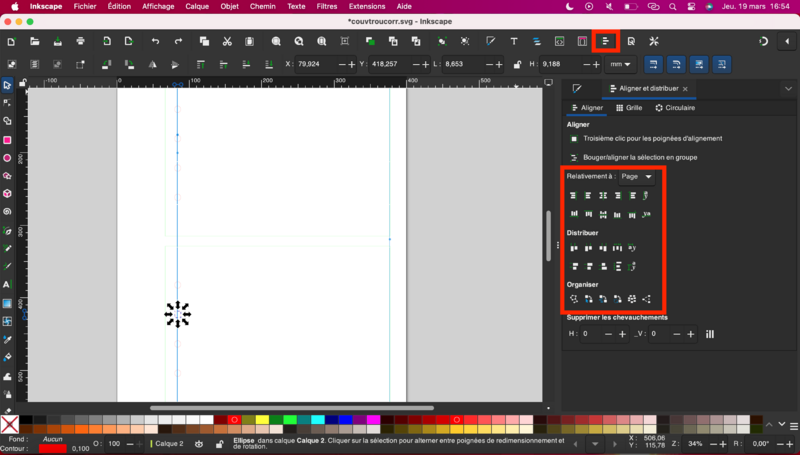Click the Cut scissors icon

[x=227, y=41]
